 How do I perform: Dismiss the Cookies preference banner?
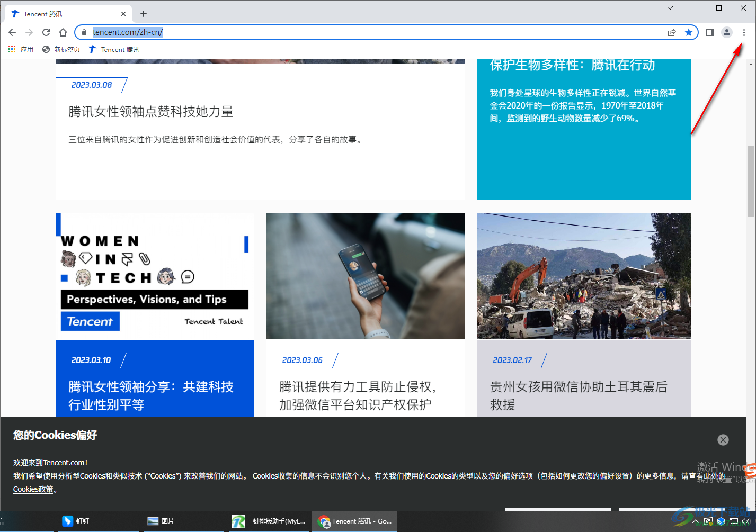coord(723,440)
